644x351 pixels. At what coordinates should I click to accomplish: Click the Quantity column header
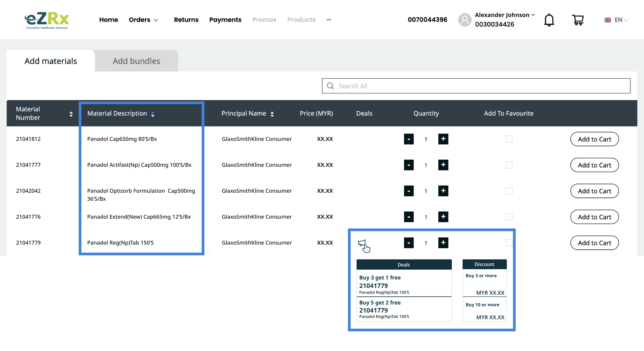click(x=426, y=114)
